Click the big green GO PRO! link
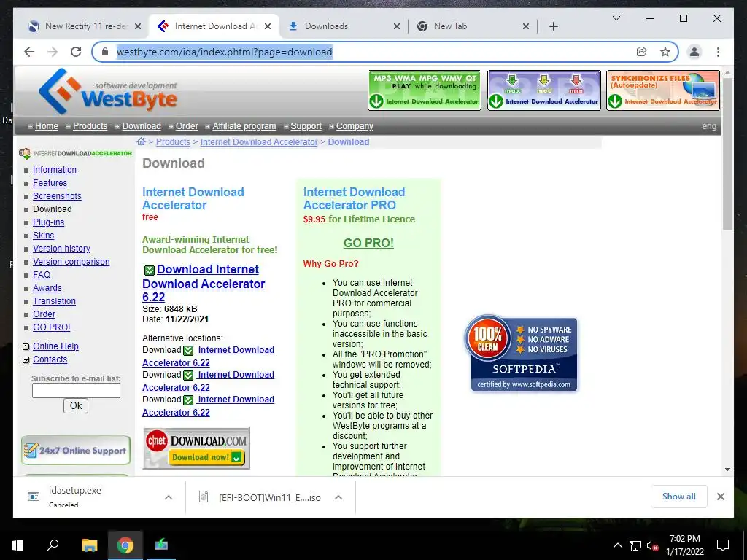The image size is (747, 560). coord(368,243)
